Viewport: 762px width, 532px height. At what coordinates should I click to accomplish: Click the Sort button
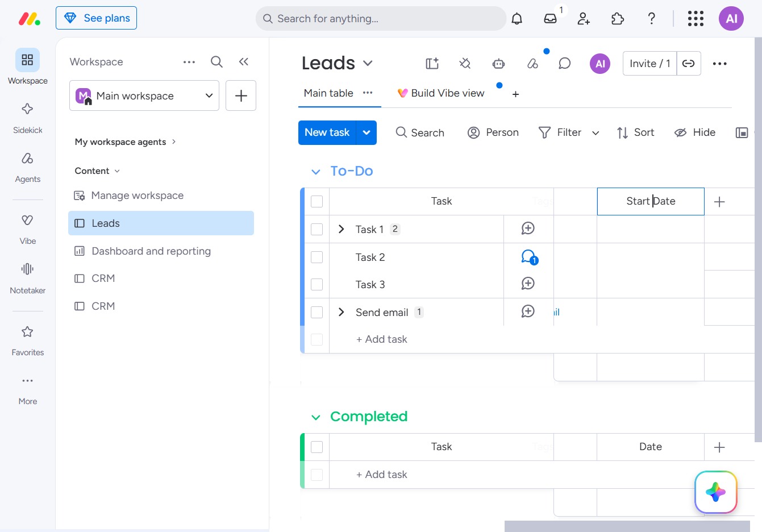[635, 132]
